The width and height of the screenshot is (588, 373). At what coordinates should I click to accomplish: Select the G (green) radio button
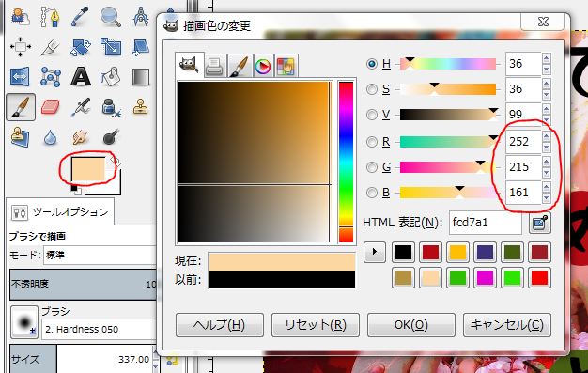tap(372, 167)
